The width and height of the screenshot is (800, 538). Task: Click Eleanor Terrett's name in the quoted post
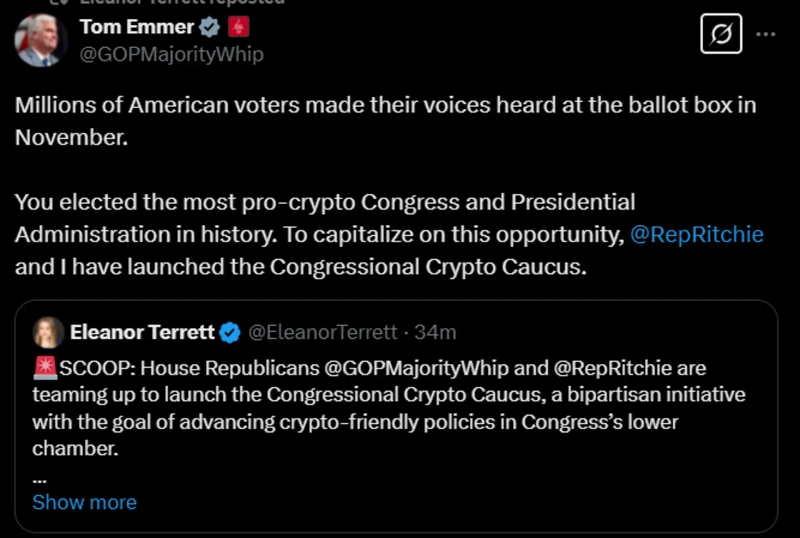point(141,331)
